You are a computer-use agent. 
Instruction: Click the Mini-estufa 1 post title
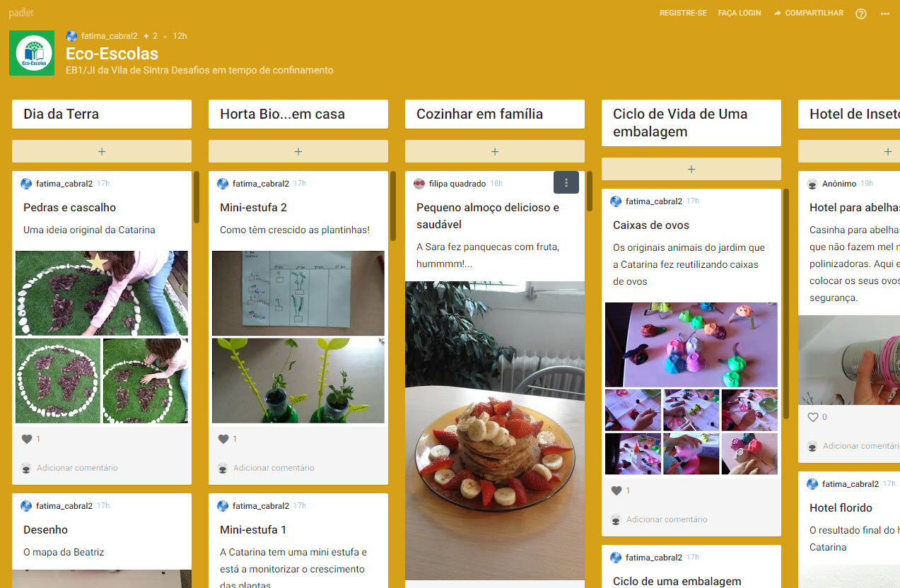pyautogui.click(x=253, y=529)
